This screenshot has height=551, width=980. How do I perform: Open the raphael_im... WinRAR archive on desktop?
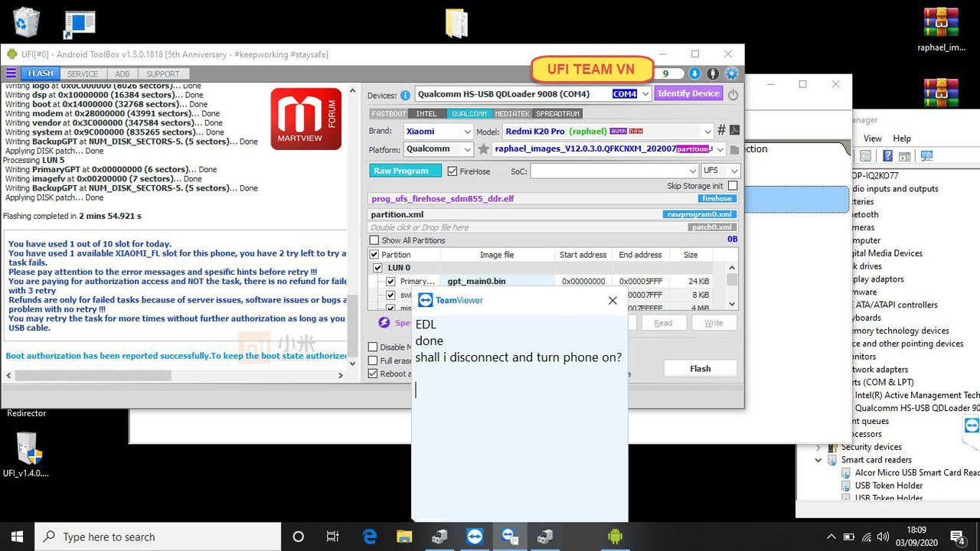(941, 31)
